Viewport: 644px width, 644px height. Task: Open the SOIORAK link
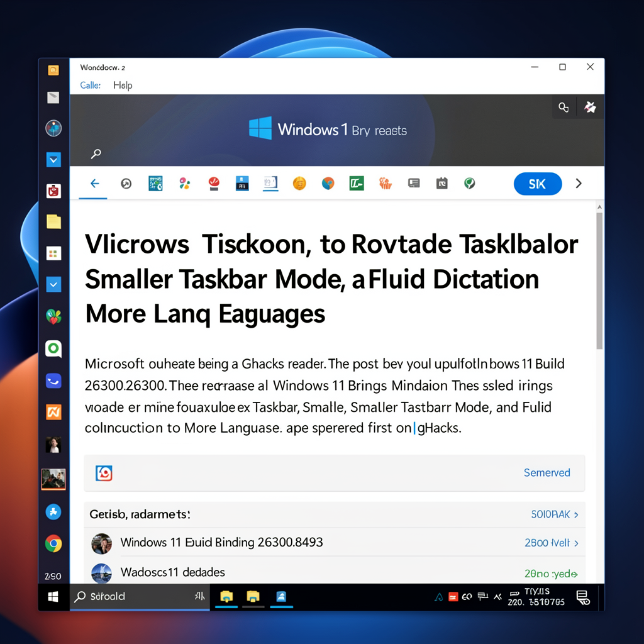555,514
